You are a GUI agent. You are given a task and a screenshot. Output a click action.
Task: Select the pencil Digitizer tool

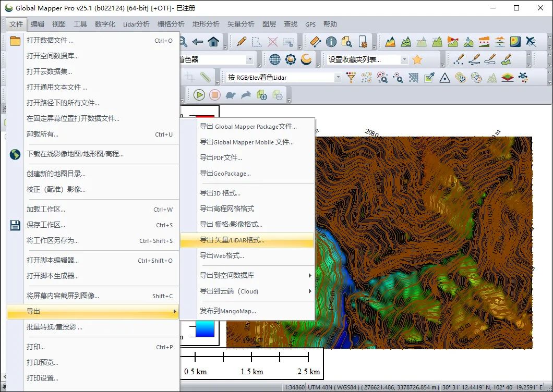242,42
